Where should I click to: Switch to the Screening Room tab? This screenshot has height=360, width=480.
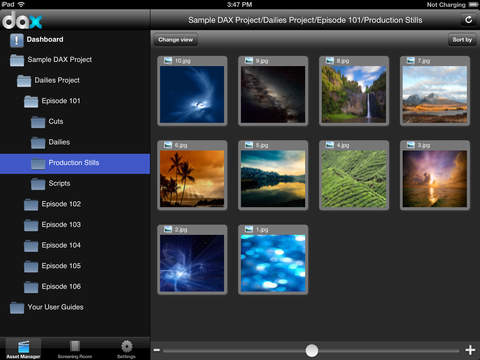click(75, 349)
